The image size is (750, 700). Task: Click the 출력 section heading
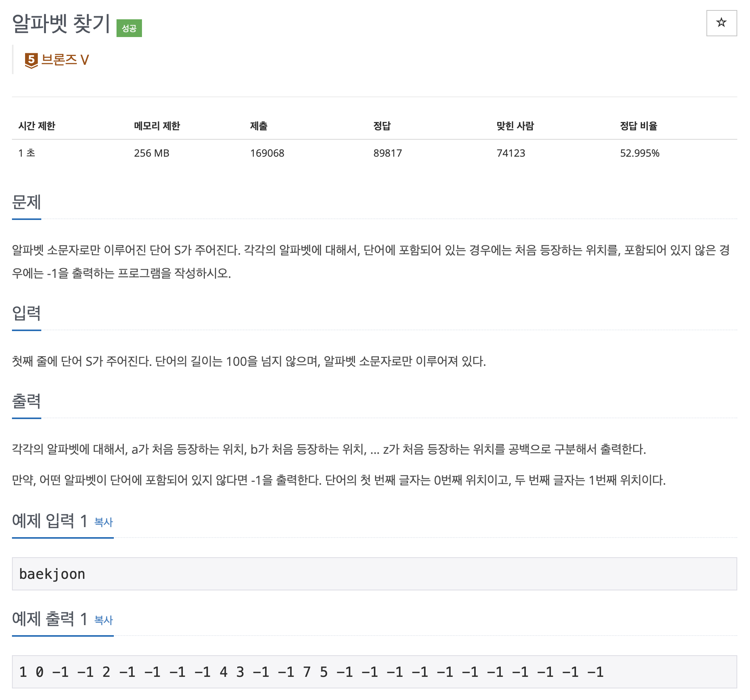point(26,401)
